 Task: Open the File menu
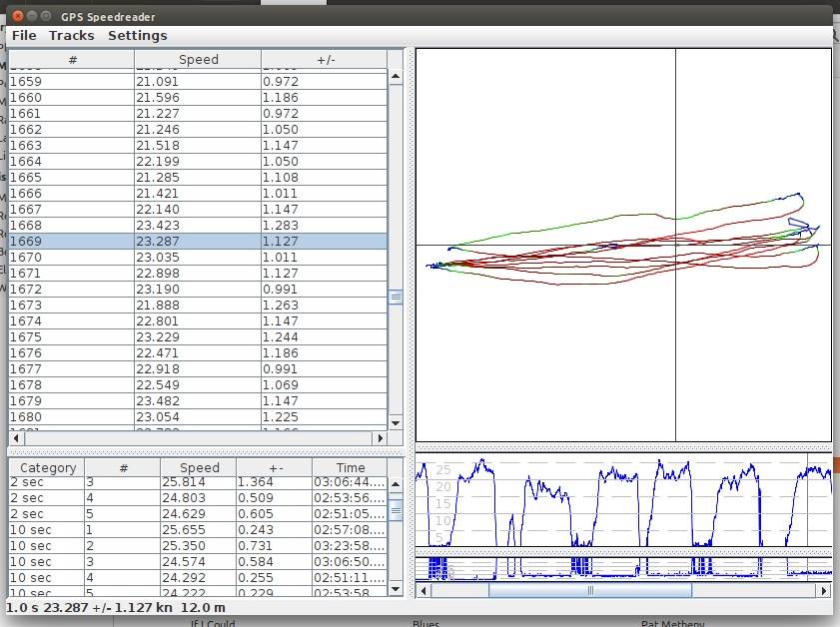click(x=24, y=35)
